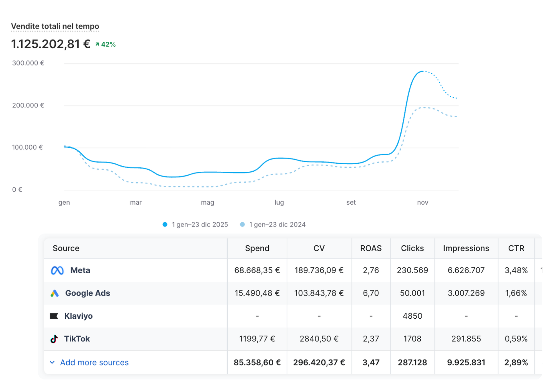Select the Impressions column header

pyautogui.click(x=466, y=248)
